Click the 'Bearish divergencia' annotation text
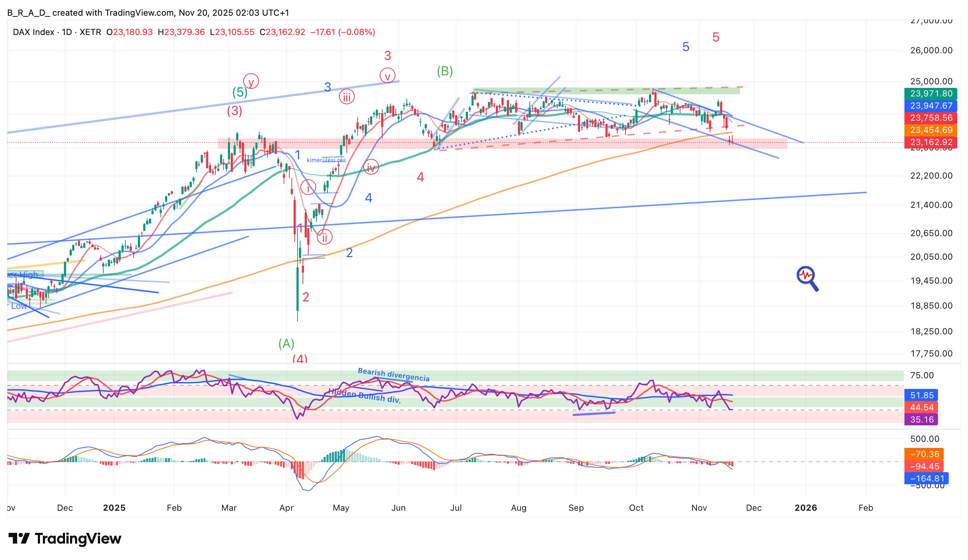The image size is (968, 560). click(x=393, y=375)
